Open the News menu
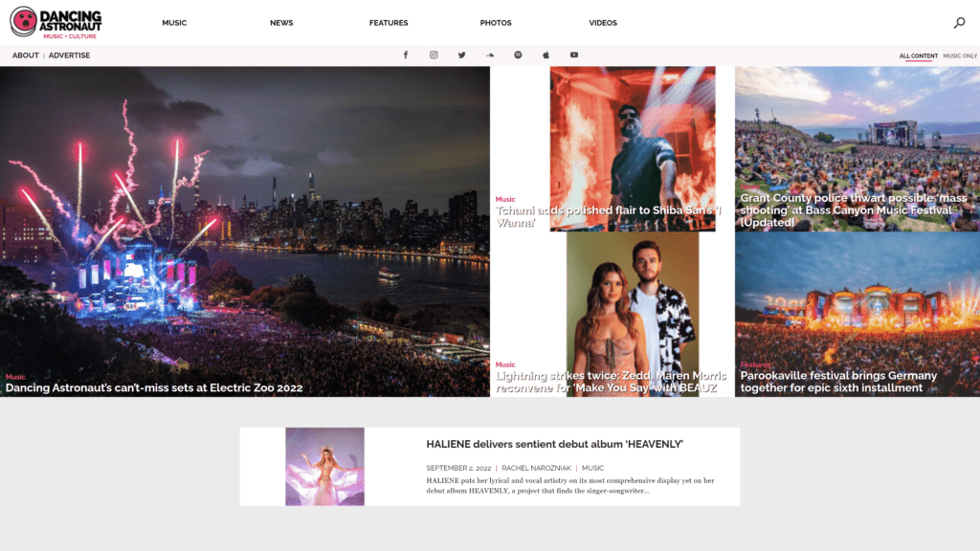Image resolution: width=980 pixels, height=551 pixels. (x=281, y=23)
